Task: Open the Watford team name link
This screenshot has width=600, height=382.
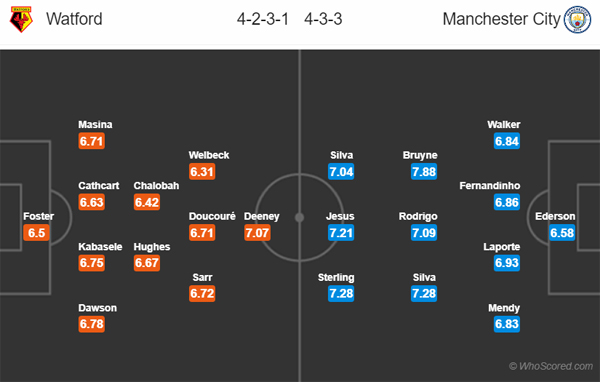Action: pyautogui.click(x=74, y=19)
